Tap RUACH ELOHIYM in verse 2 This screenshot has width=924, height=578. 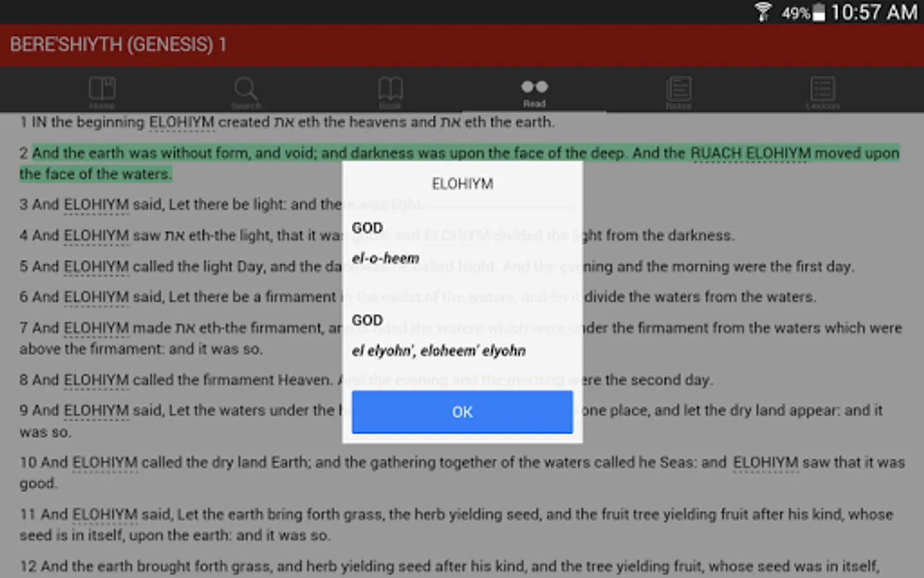pyautogui.click(x=751, y=153)
